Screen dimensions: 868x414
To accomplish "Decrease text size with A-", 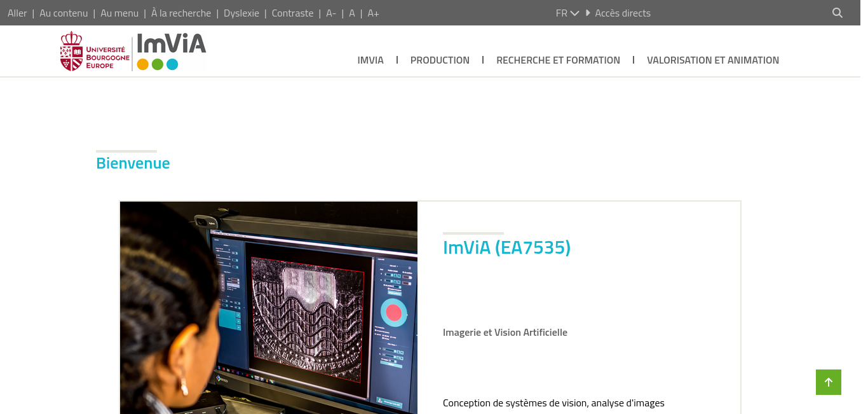I will (331, 13).
